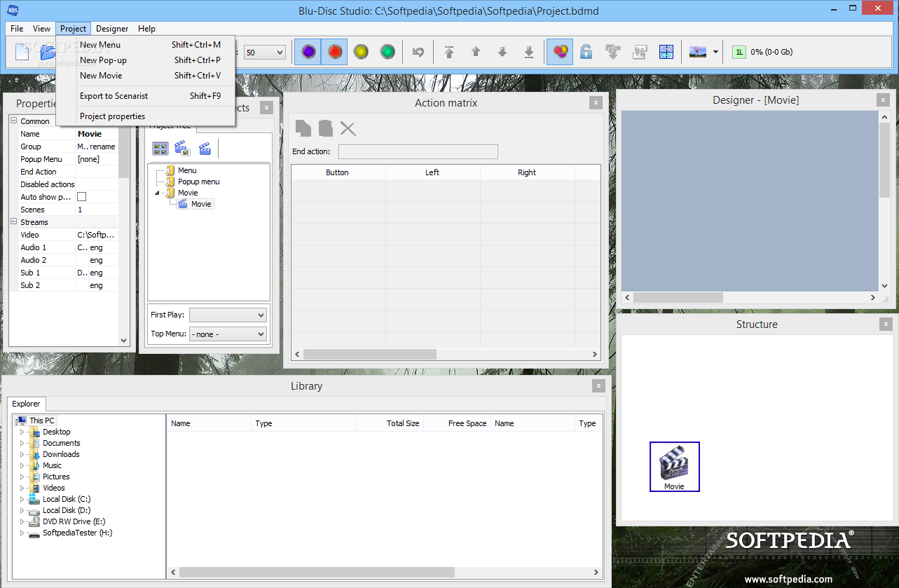The width and height of the screenshot is (899, 588).
Task: Toggle the overlapping colored circles icon
Action: click(x=560, y=52)
